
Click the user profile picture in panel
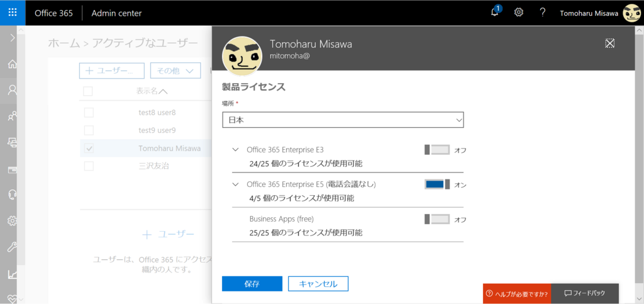tap(242, 56)
